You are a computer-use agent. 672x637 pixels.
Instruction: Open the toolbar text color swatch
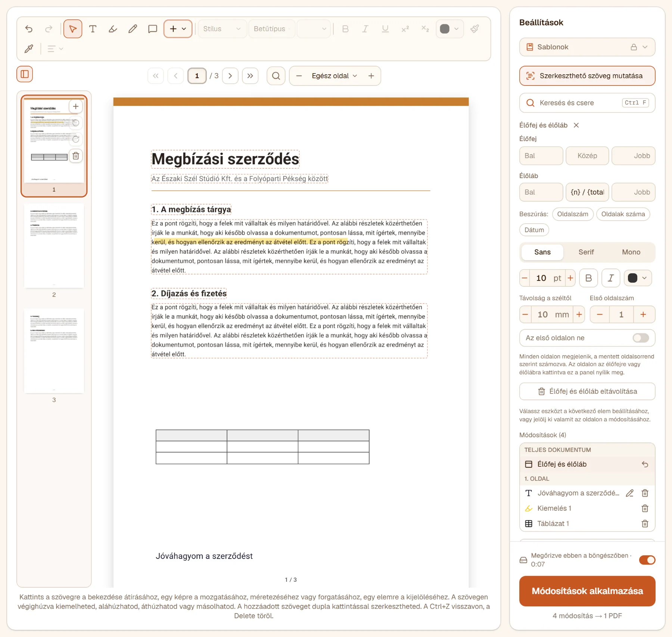pos(449,29)
